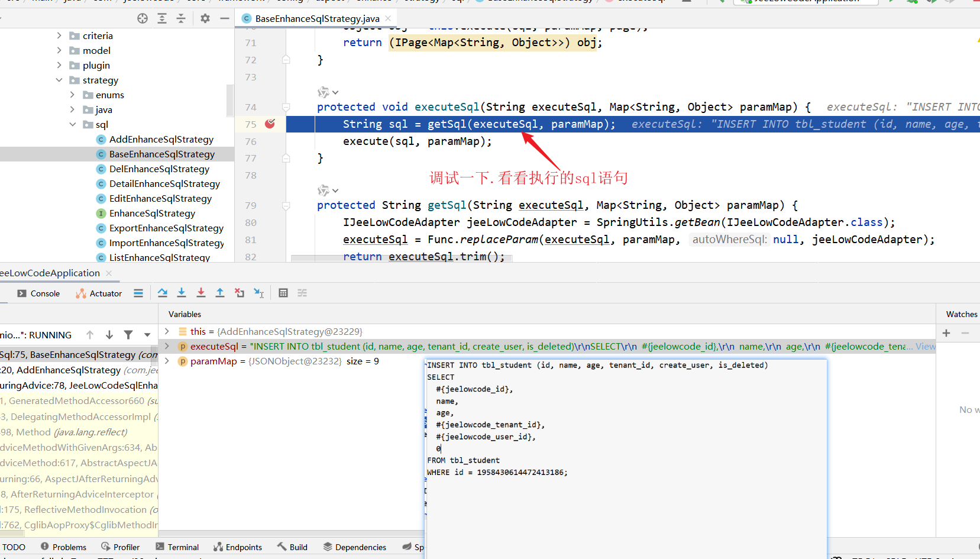Collapse the strategy folder
980x559 pixels.
(59, 80)
